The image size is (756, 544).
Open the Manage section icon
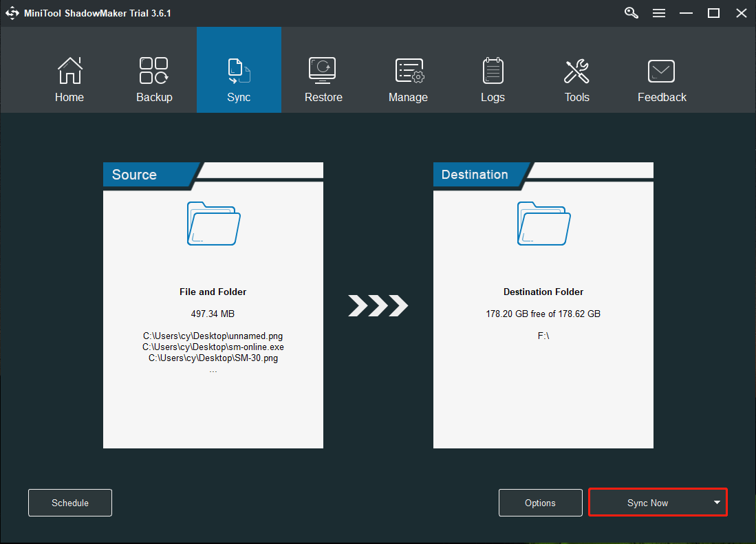pos(408,72)
